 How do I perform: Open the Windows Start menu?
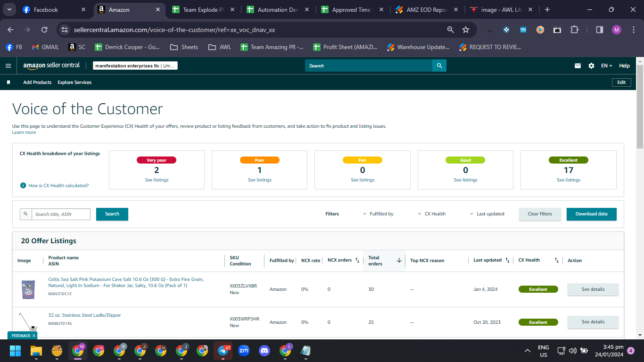pos(16,351)
